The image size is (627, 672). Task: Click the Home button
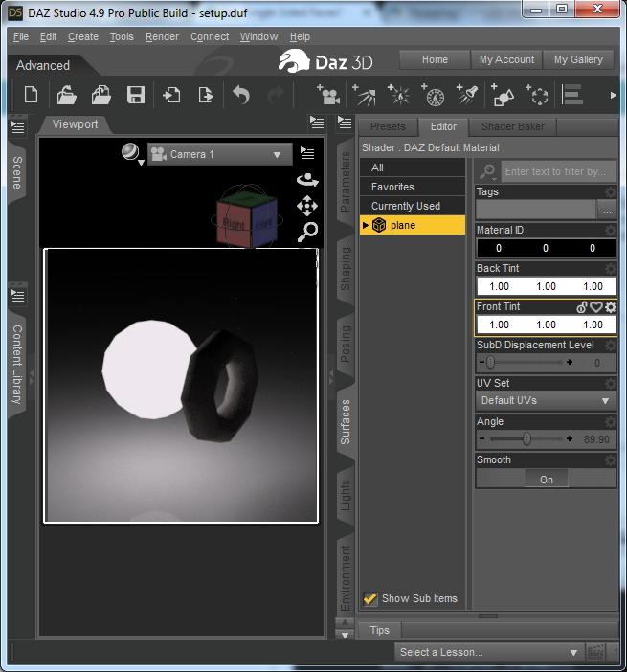435,59
